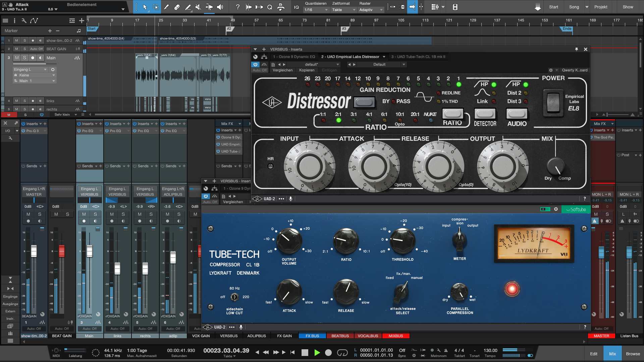Open the help question mark tool
Viewport: 644px width, 362px height.
pos(237,7)
